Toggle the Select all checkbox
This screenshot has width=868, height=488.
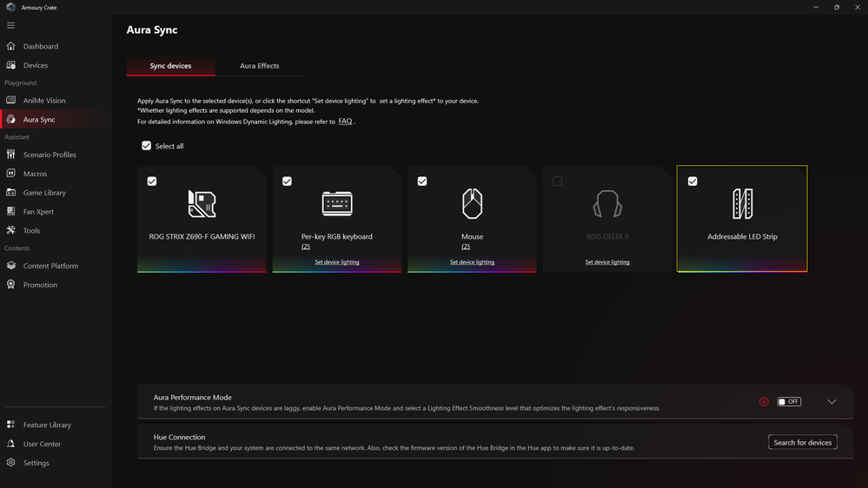[146, 146]
